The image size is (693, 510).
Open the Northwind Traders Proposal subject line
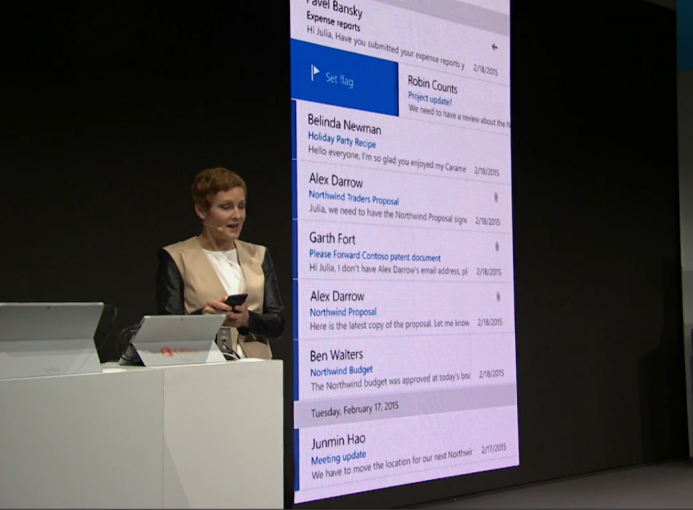(354, 198)
